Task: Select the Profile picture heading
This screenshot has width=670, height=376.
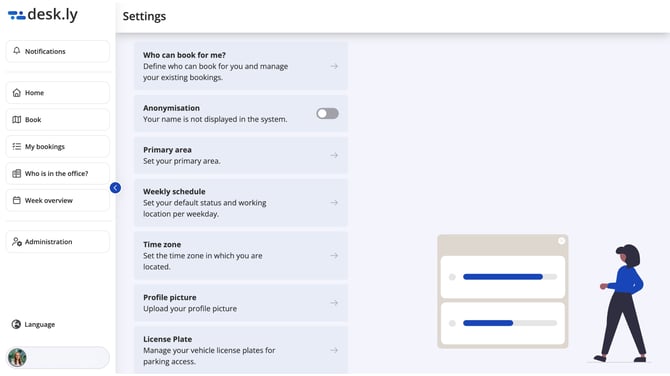Action: 170,297
